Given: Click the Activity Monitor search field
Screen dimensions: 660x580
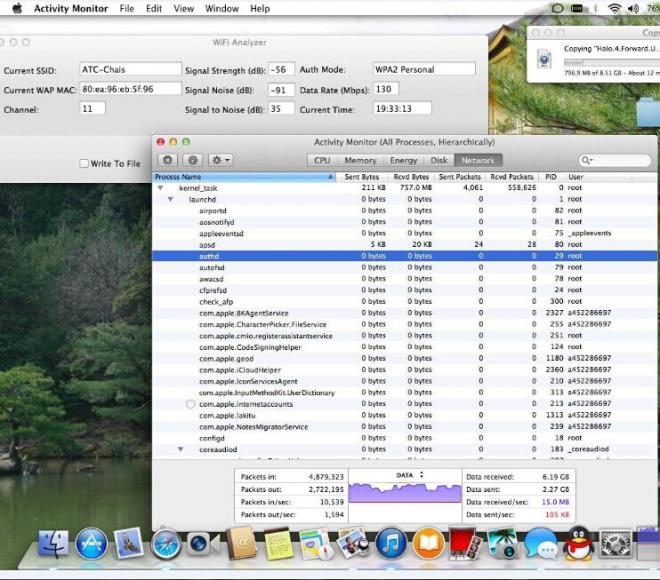Looking at the screenshot, I should 615,160.
